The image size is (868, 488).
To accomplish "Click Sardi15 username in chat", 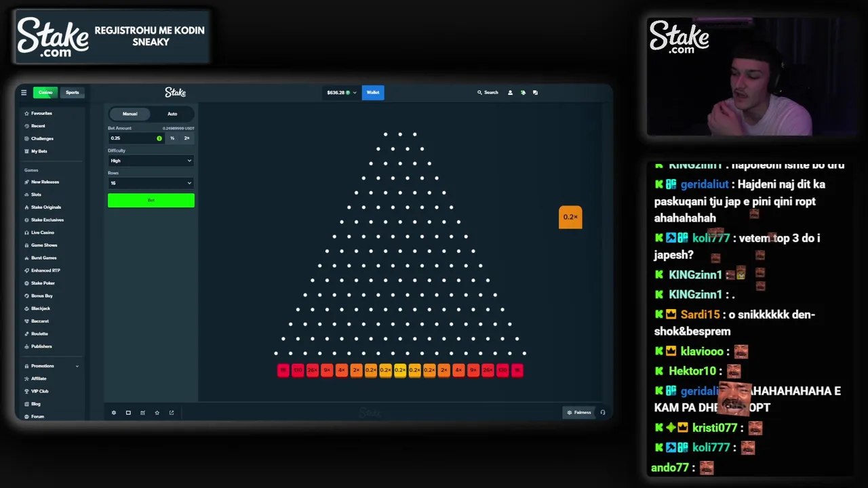I will [x=700, y=314].
